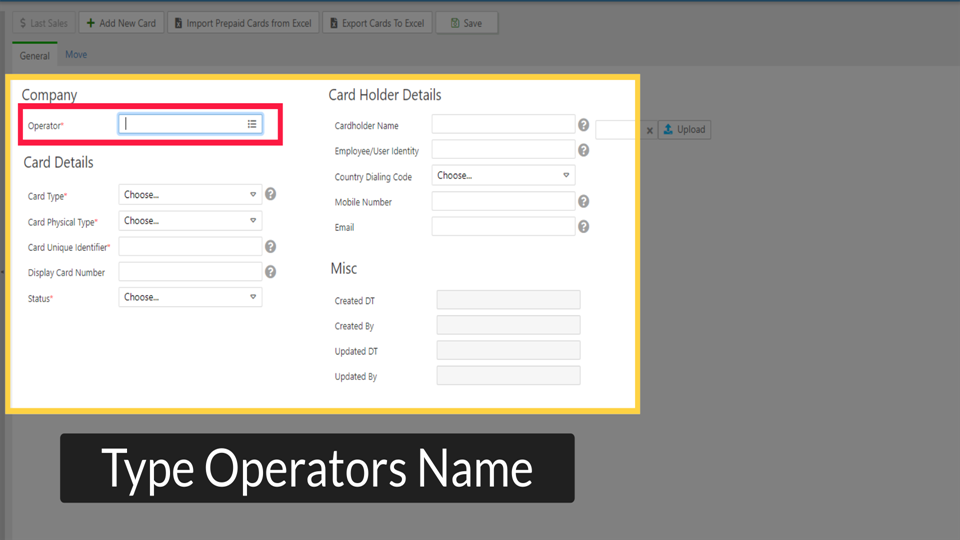Open the Status dropdown
The width and height of the screenshot is (960, 540).
pos(190,297)
